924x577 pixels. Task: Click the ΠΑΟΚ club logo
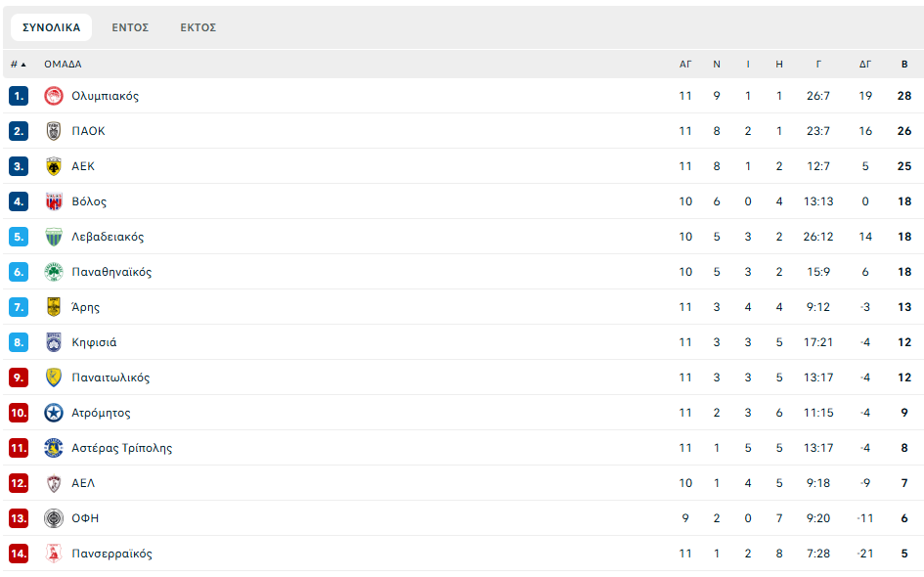(54, 131)
